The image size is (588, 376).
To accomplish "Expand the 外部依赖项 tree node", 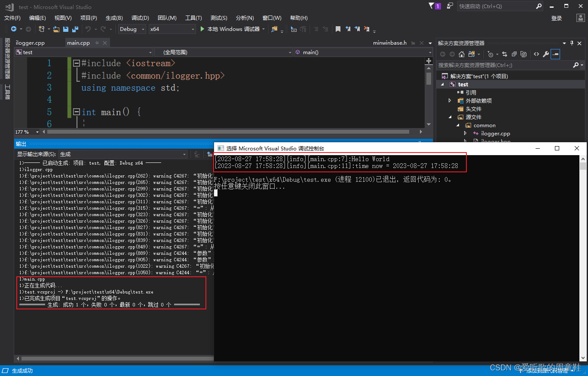I will coord(450,100).
